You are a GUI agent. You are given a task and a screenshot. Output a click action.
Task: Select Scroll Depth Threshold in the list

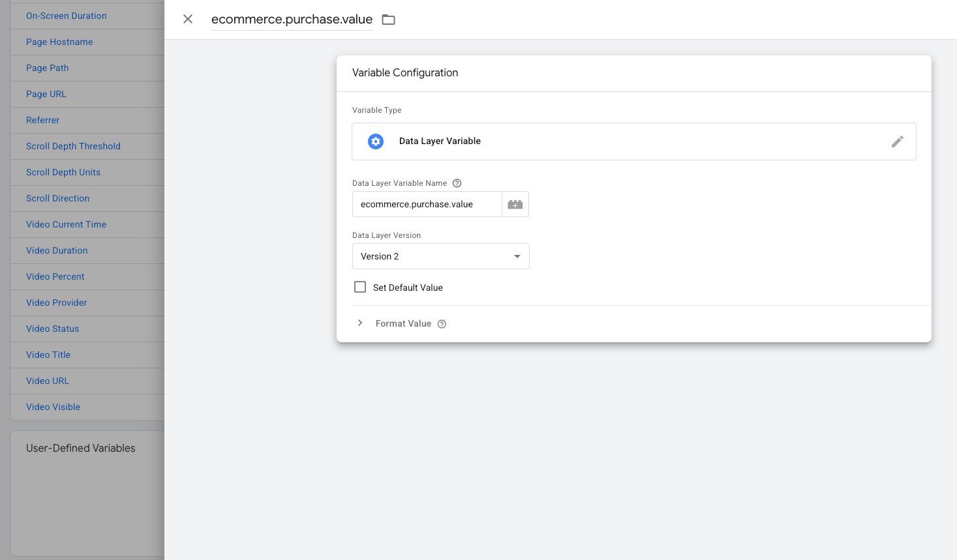pos(73,146)
